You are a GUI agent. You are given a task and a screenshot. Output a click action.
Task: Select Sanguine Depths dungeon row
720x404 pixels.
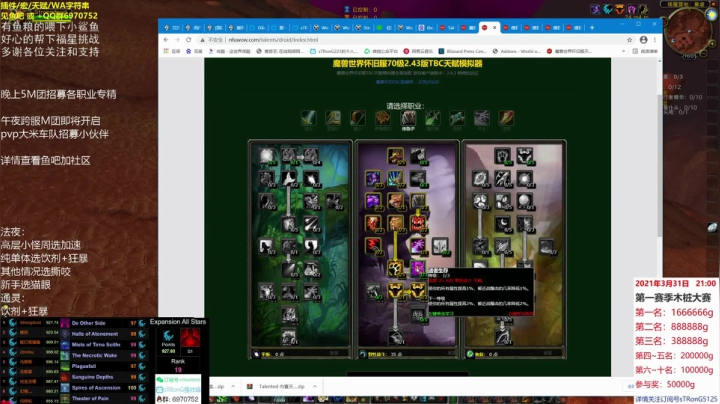click(103, 377)
